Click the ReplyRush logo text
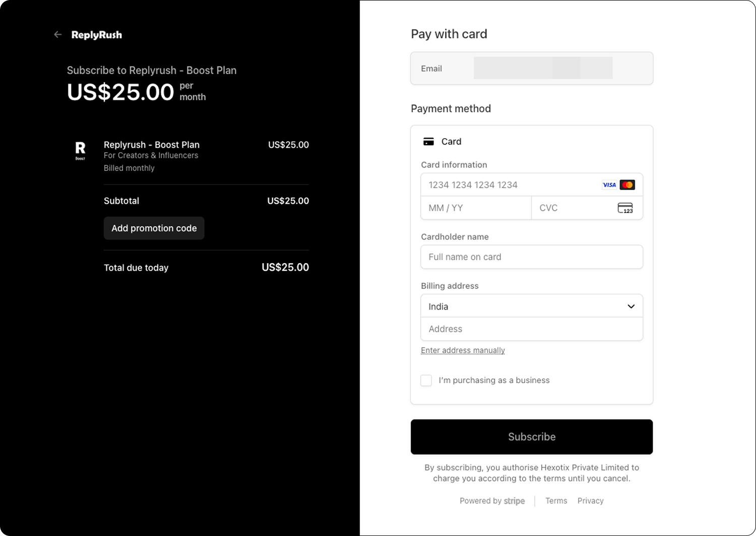Viewport: 756px width, 536px height. pos(97,35)
